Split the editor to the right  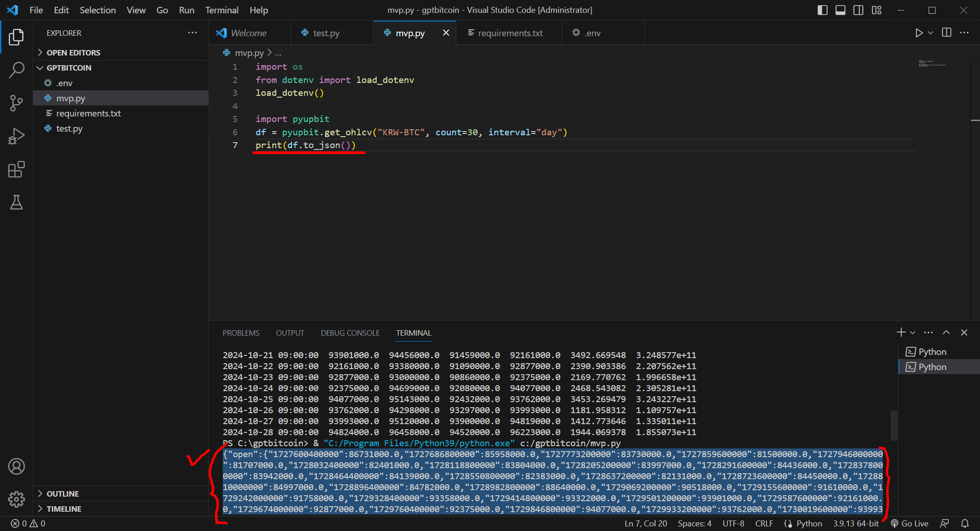[947, 33]
